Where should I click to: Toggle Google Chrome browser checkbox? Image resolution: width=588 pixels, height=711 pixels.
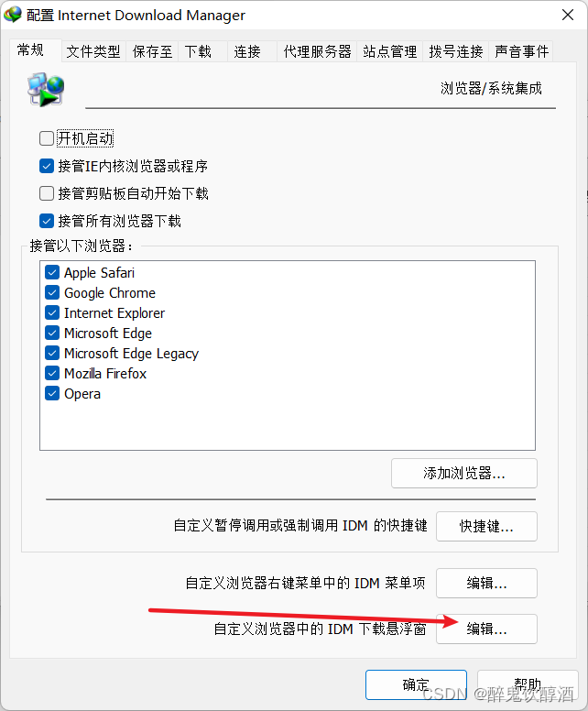52,293
